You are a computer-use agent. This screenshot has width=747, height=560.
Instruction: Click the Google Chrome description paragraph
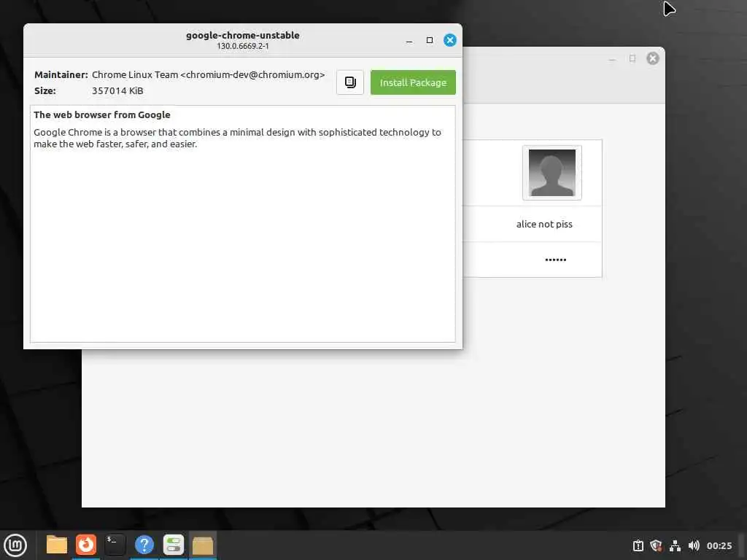click(237, 138)
